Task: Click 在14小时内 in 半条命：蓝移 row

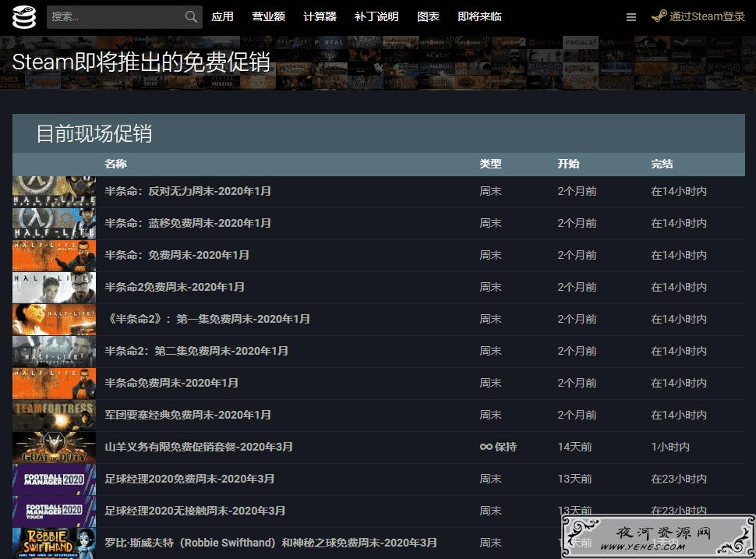Action: [679, 223]
